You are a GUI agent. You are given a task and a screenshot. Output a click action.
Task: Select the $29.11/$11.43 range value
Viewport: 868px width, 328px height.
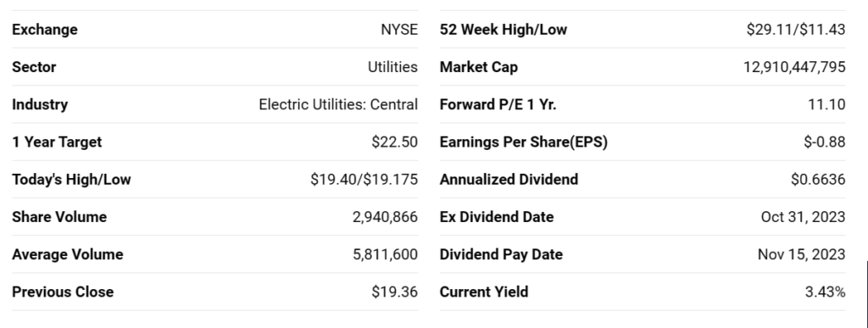(x=796, y=30)
